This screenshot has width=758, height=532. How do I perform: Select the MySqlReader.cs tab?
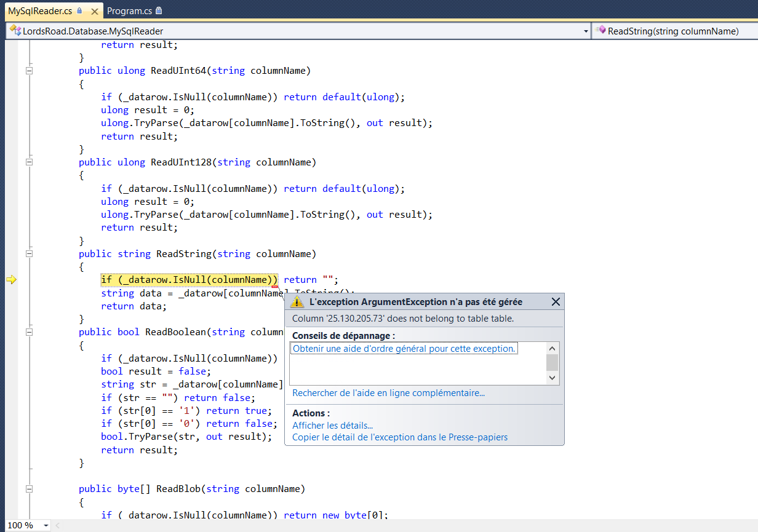click(x=39, y=11)
